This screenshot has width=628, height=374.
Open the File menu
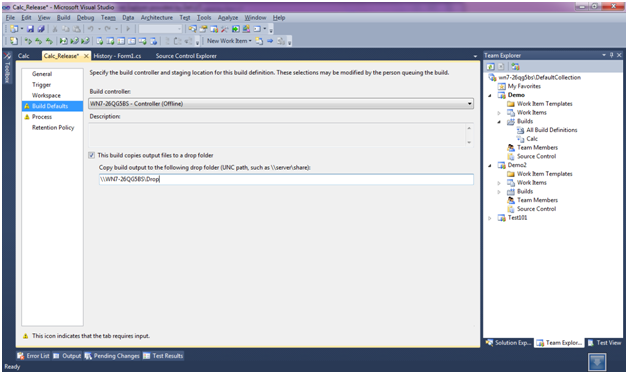[10, 18]
